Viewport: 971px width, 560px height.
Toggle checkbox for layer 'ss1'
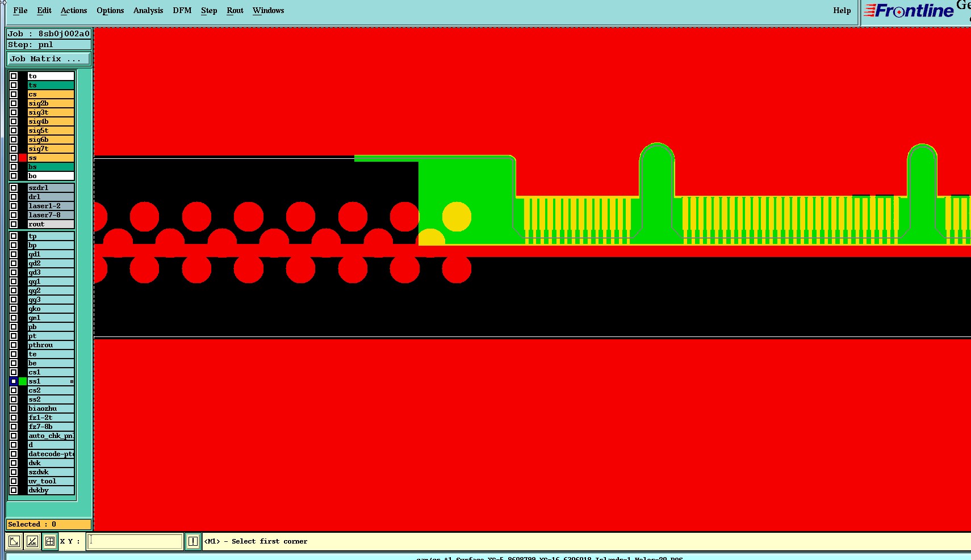14,381
